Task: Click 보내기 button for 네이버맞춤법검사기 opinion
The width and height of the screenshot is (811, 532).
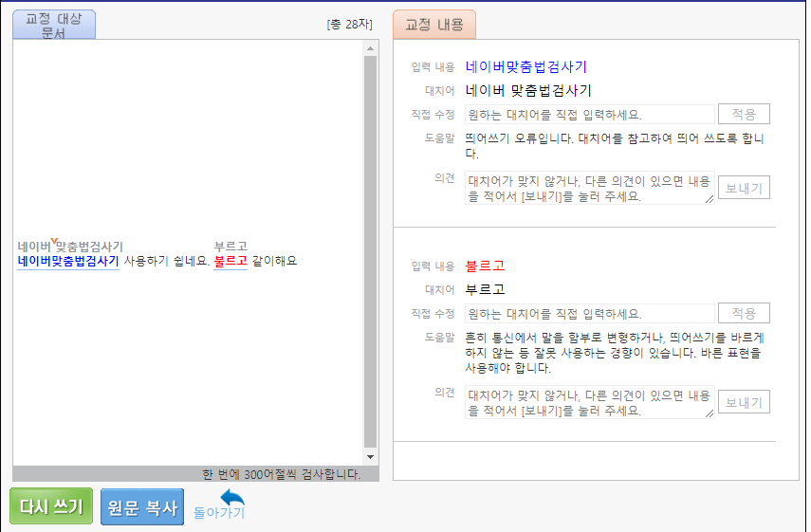Action: click(744, 188)
